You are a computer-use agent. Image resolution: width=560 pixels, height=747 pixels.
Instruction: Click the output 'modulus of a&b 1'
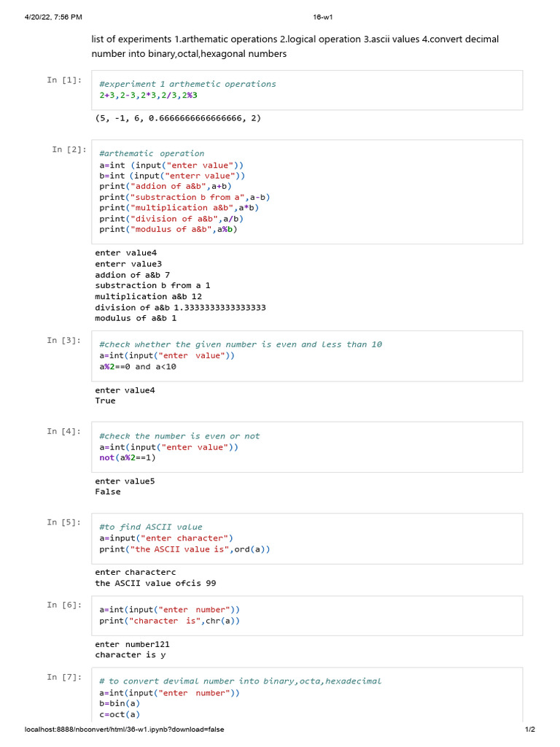[x=136, y=318]
